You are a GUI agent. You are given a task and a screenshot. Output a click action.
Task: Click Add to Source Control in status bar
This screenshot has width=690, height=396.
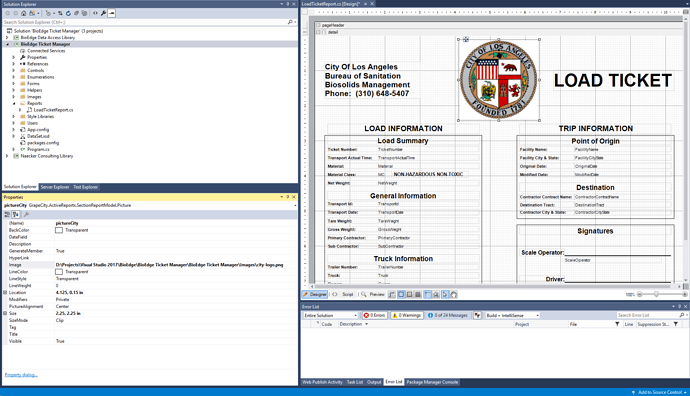(659, 392)
